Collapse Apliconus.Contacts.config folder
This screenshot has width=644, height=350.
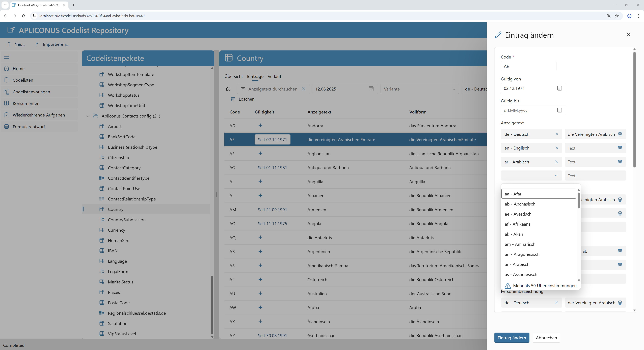[x=88, y=116]
